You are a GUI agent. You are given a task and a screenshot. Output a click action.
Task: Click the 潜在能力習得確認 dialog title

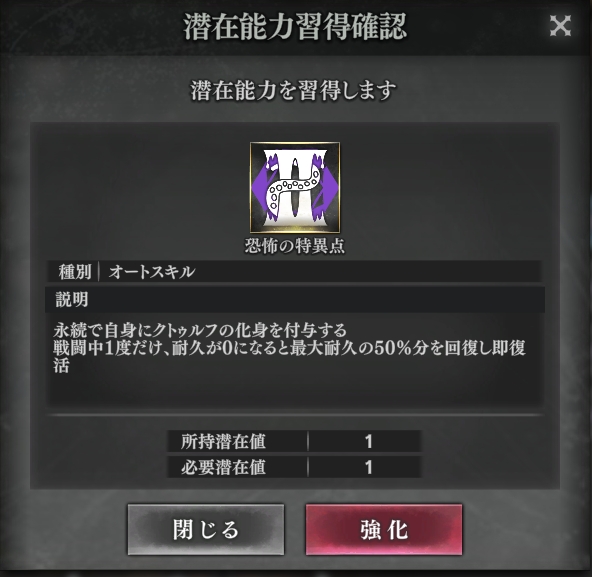pos(295,26)
